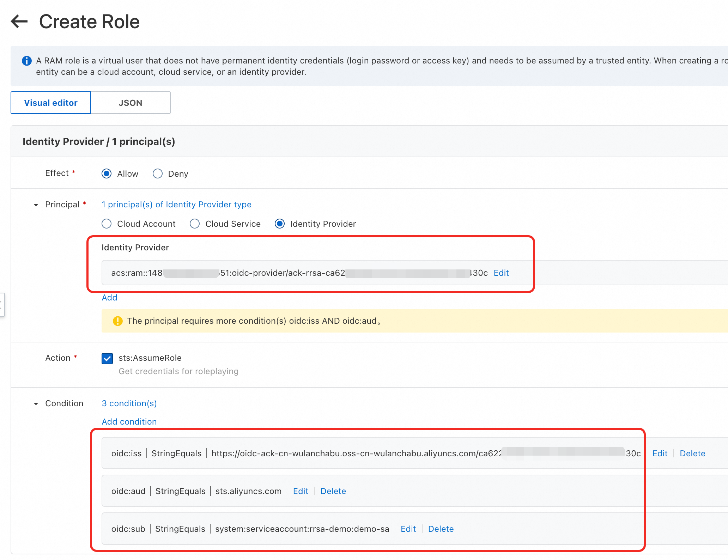Collapse the Condition section arrow
The height and width of the screenshot is (560, 728).
tap(36, 404)
